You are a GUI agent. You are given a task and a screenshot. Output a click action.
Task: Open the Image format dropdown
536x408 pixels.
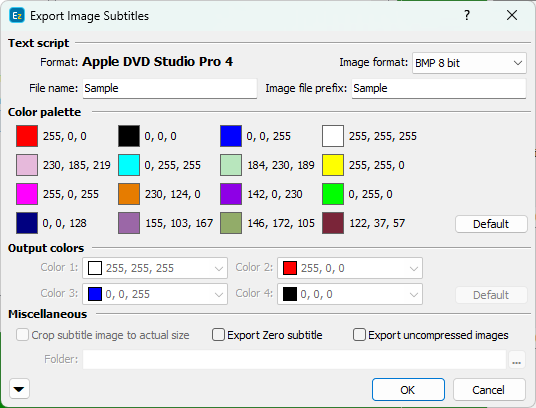469,63
